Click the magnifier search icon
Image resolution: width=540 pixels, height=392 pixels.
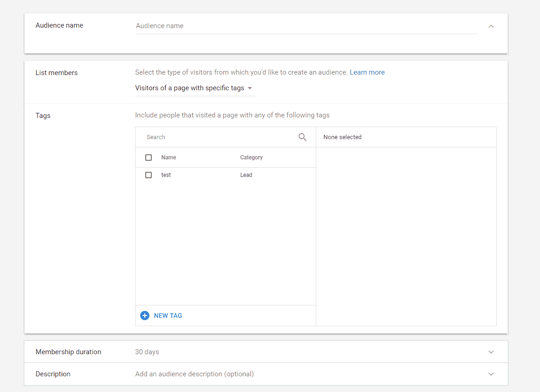(x=303, y=137)
